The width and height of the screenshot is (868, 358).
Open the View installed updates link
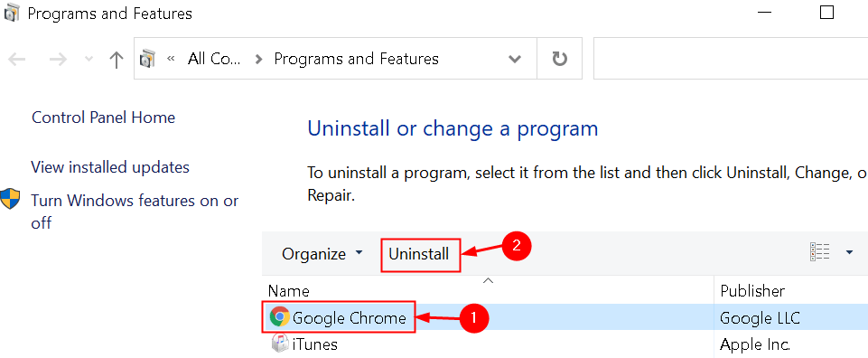(x=110, y=167)
